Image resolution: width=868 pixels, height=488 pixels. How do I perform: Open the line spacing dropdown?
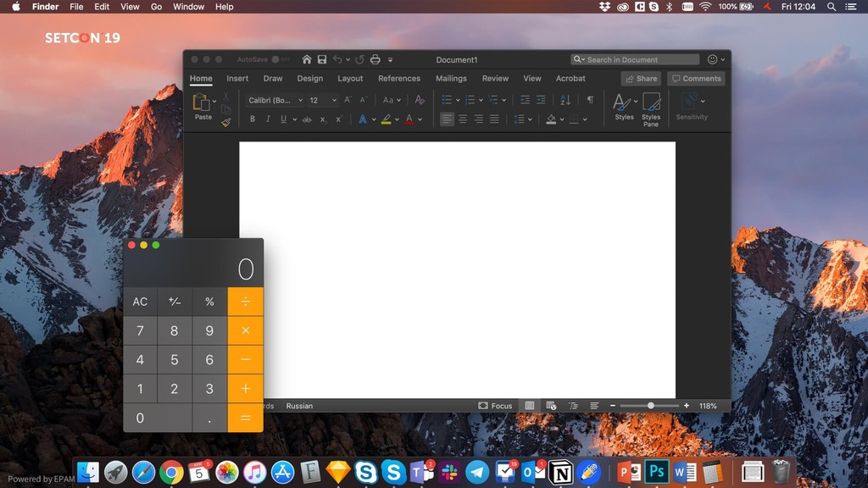coord(522,119)
